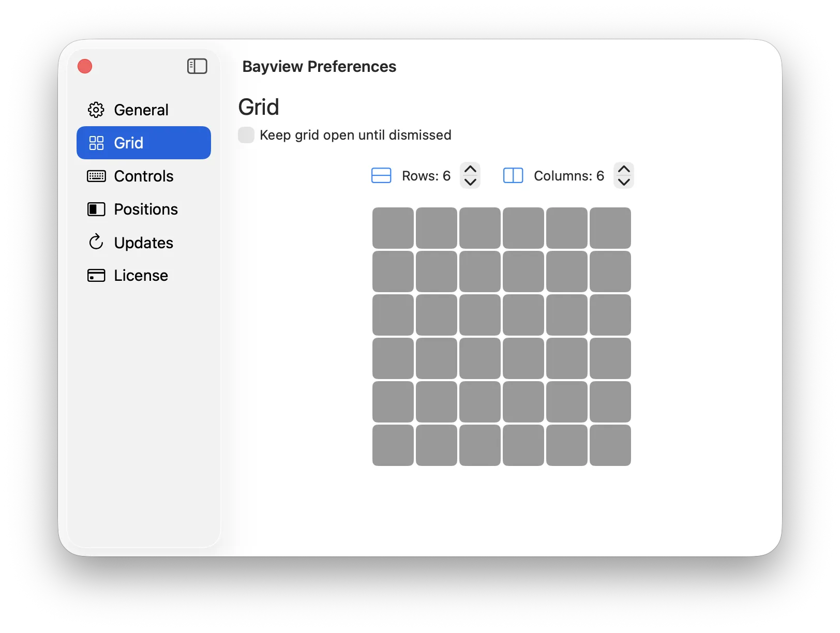Decrease Columns with the down stepper arrow

(624, 182)
